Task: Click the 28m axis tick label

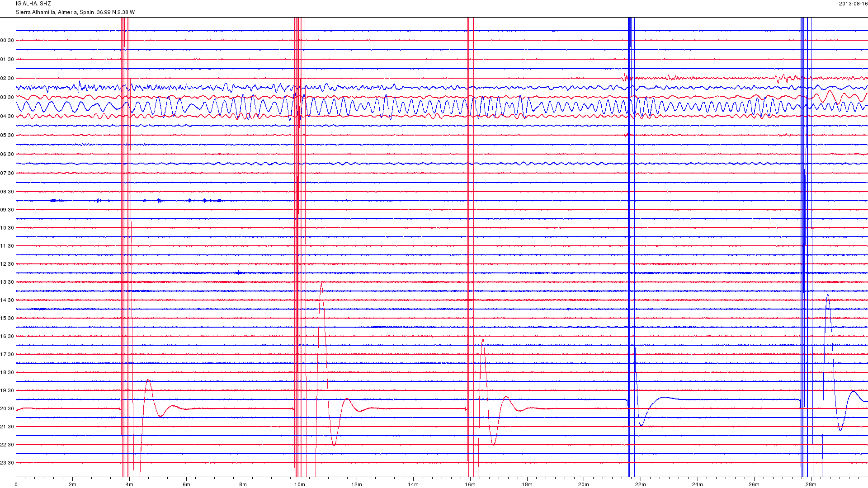Action: [x=811, y=484]
